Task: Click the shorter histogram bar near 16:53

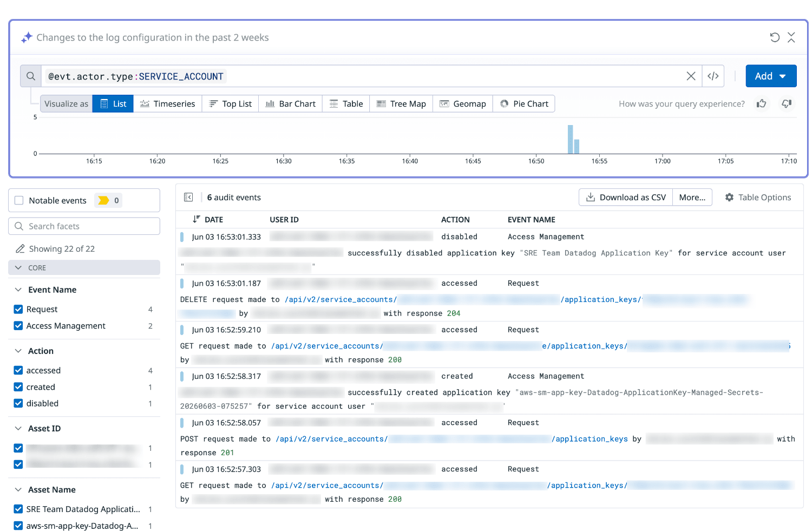Action: point(577,146)
